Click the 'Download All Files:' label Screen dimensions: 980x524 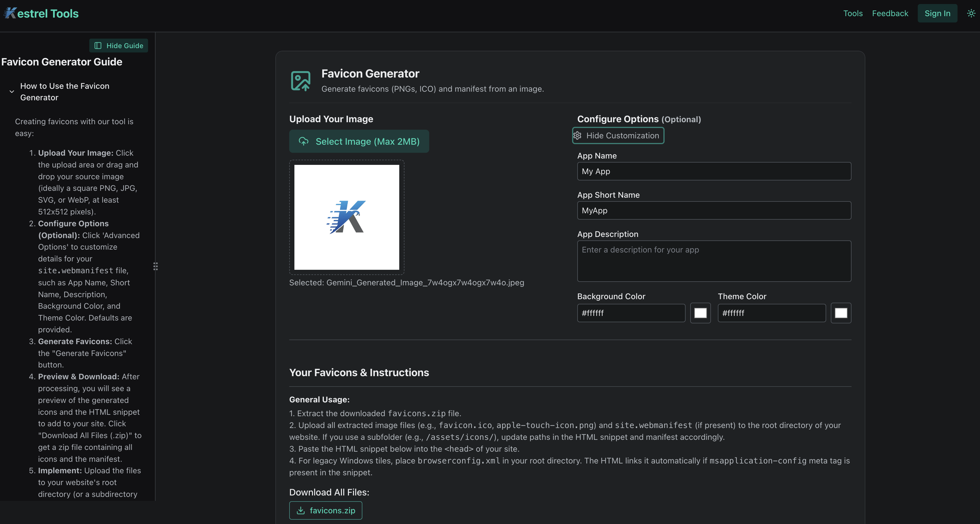(329, 492)
